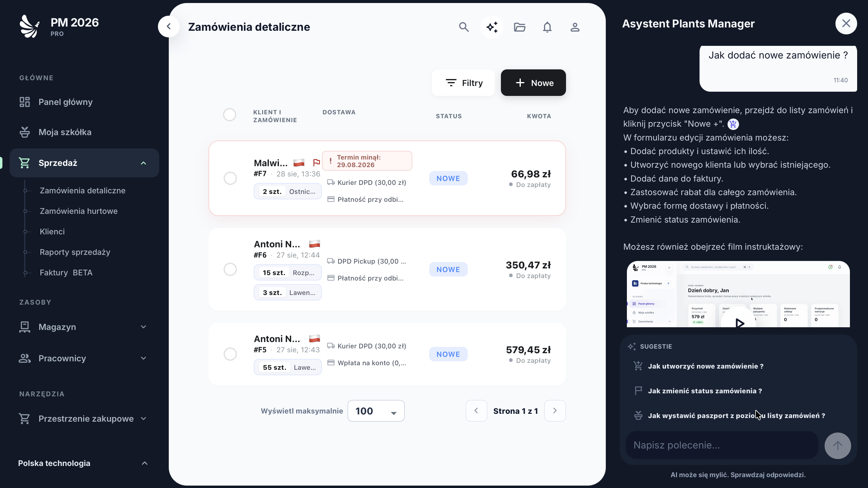
Task: Select order #F7 checkbox
Action: (230, 178)
